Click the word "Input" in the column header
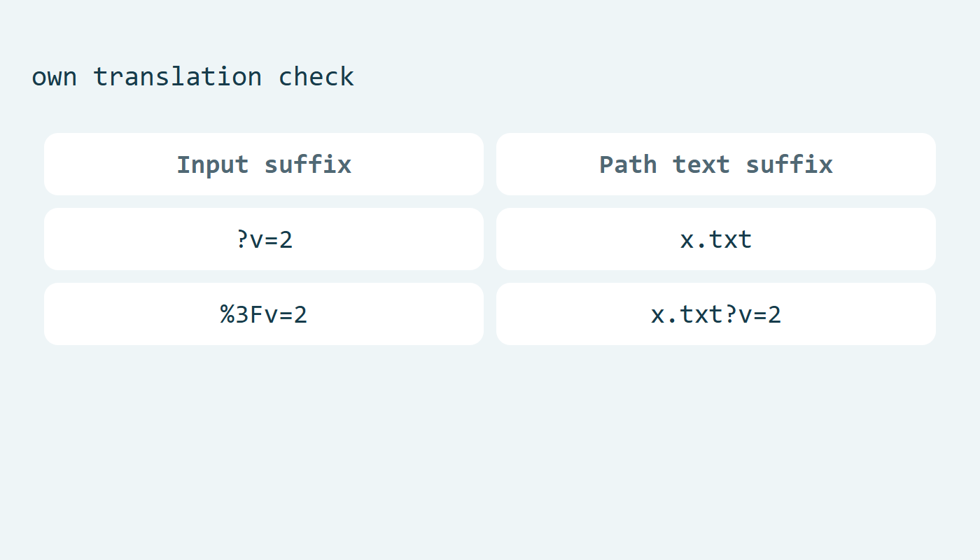Viewport: 980px width, 560px height. pos(213,164)
